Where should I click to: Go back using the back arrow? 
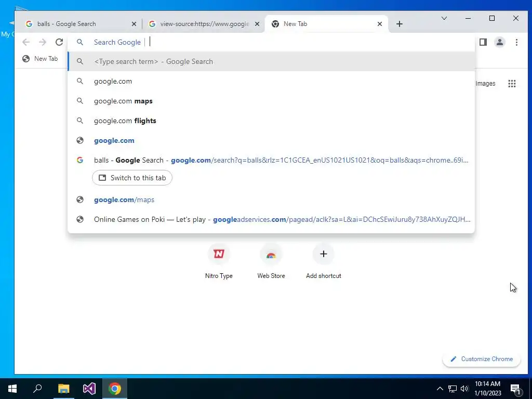pos(26,42)
